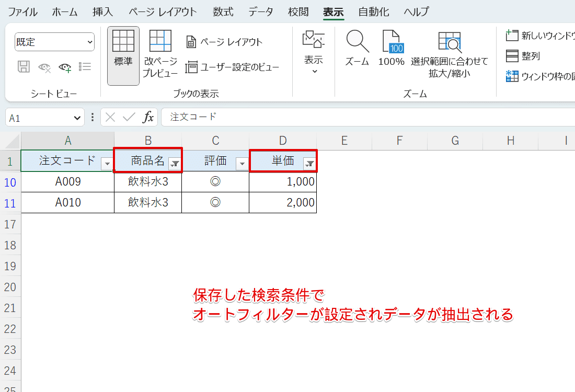Select column E header
This screenshot has height=392, width=575.
pyautogui.click(x=344, y=141)
